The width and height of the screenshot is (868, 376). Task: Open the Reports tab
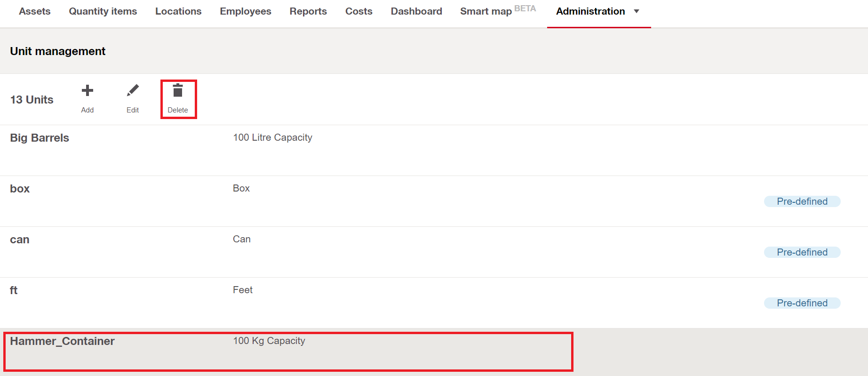pyautogui.click(x=308, y=11)
